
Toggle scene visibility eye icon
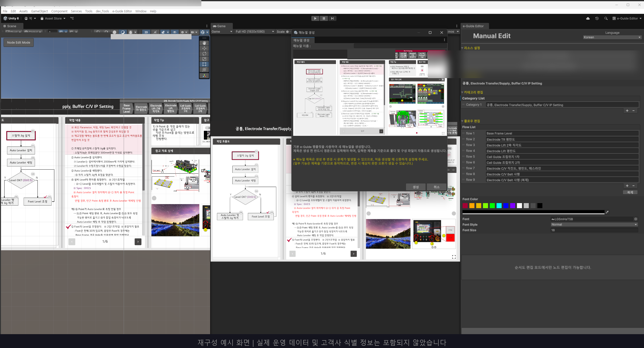click(174, 32)
